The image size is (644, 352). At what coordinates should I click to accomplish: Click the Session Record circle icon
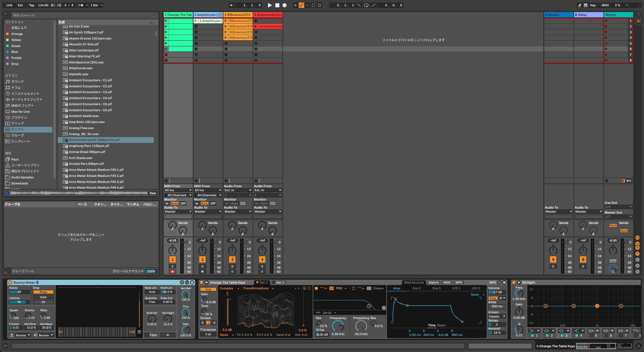tap(319, 5)
